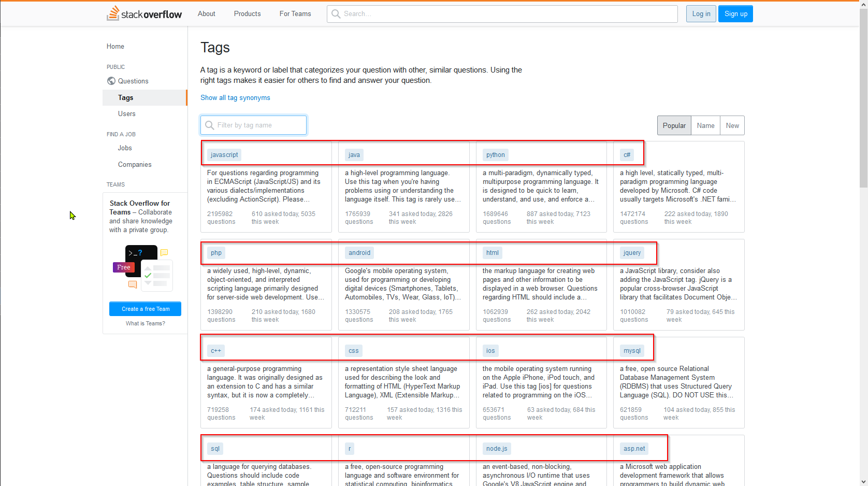Open the c# tag
This screenshot has height=486, width=868.
pyautogui.click(x=627, y=155)
